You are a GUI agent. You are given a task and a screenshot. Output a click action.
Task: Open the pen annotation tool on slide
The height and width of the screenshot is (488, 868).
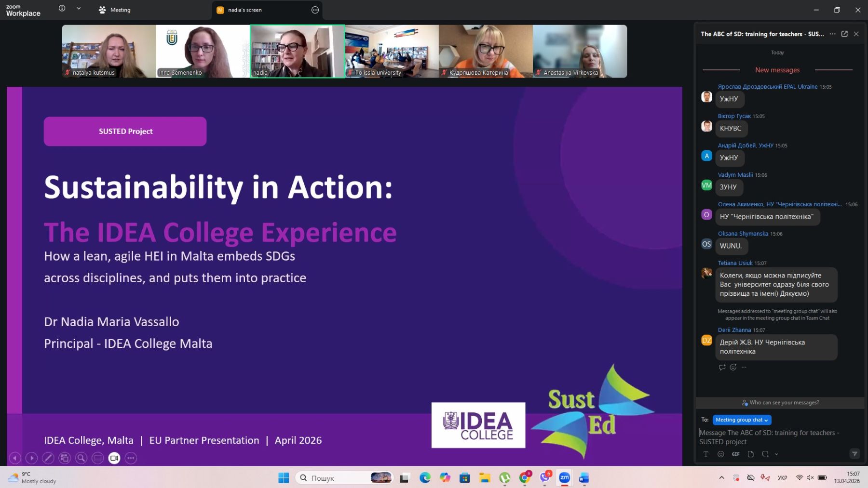[48, 458]
